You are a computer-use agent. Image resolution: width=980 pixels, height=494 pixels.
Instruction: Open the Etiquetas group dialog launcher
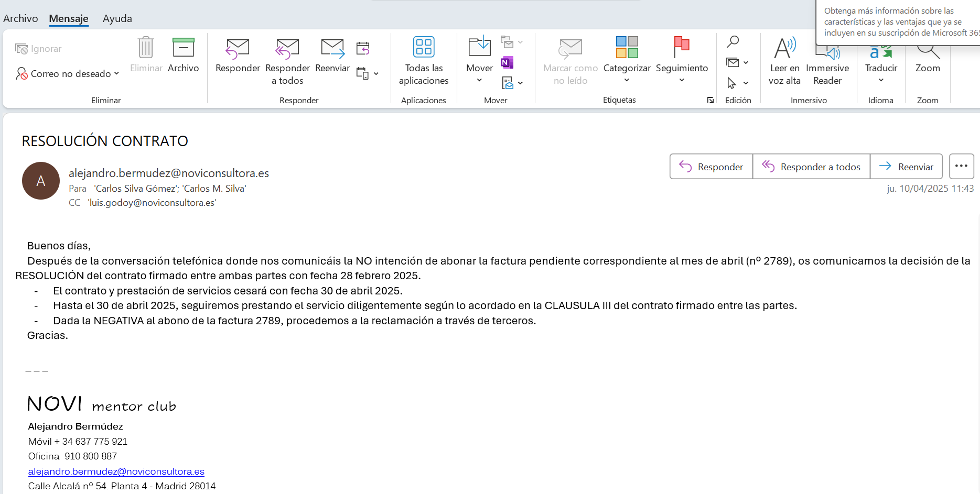coord(710,100)
